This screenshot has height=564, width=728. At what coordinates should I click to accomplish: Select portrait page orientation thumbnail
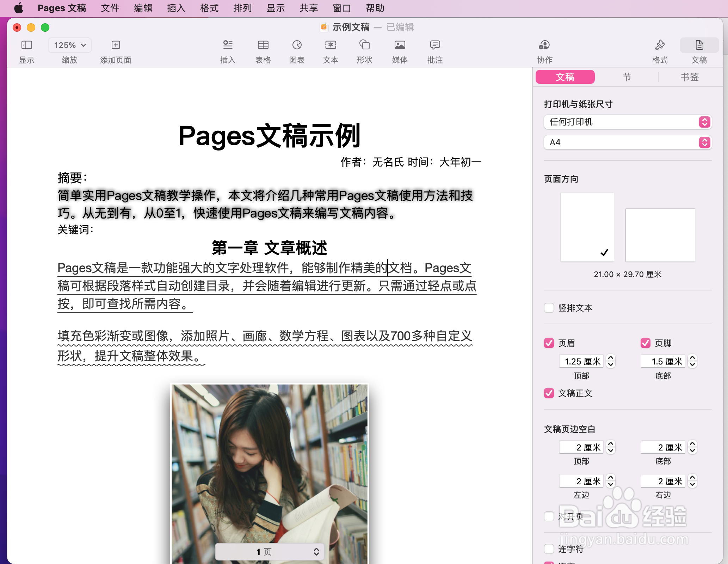tap(587, 227)
